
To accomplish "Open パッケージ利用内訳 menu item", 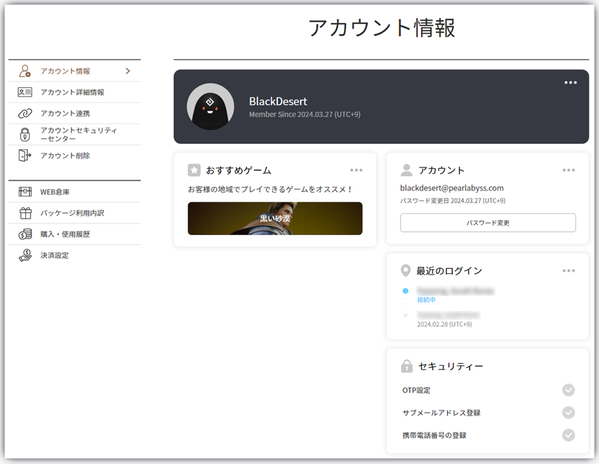I will click(x=74, y=213).
